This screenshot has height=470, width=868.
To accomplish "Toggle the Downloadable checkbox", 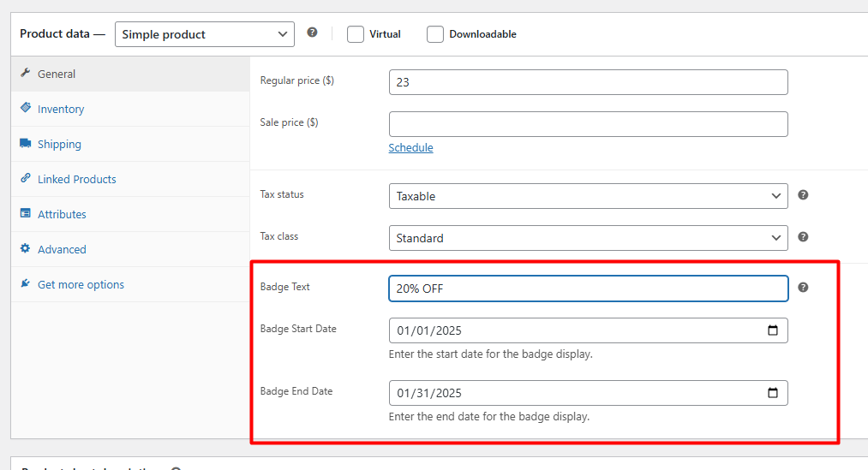I will [x=435, y=34].
